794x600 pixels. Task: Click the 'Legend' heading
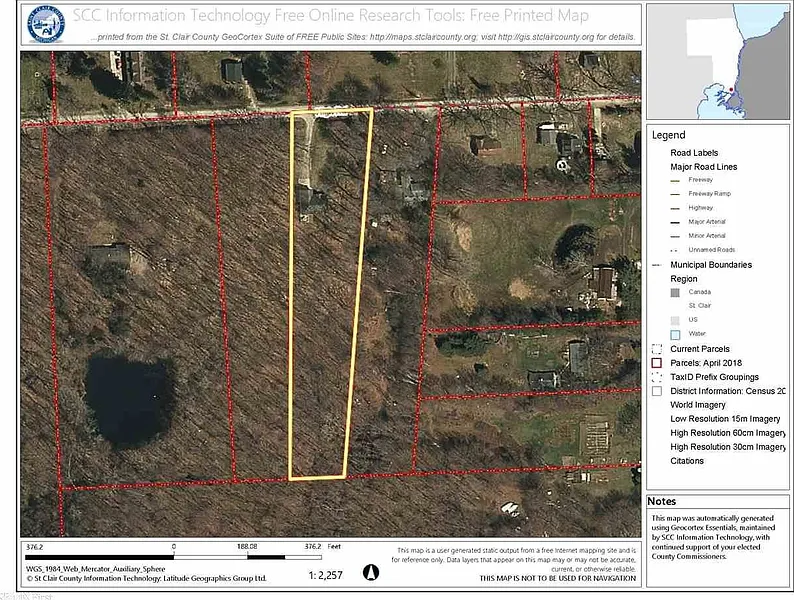click(x=668, y=135)
